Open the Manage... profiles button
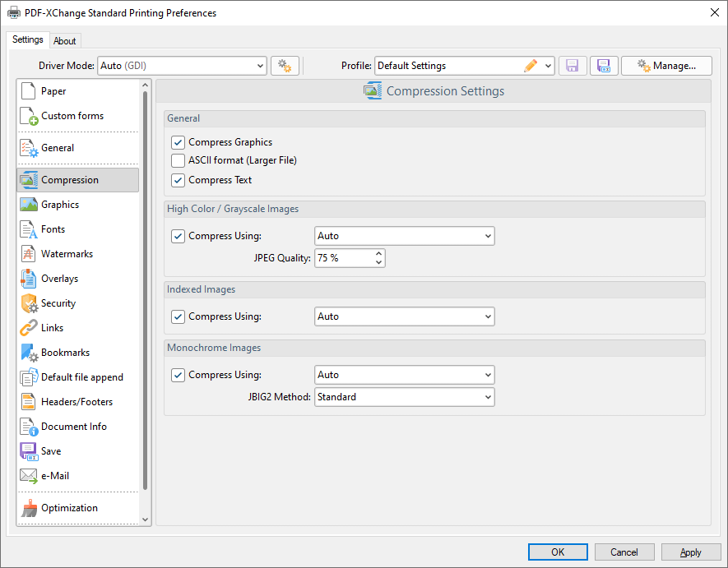Viewport: 728px width, 568px height. 666,66
